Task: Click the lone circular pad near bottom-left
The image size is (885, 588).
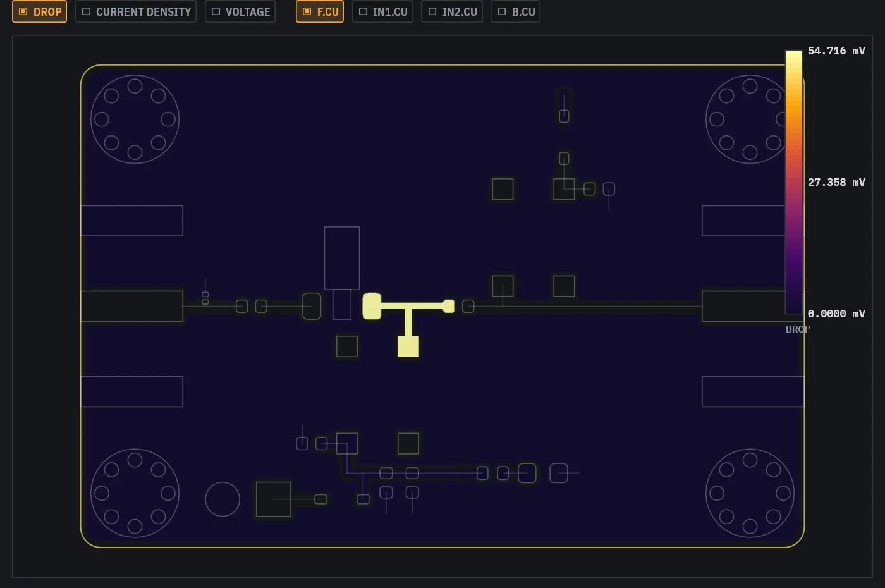Action: pos(223,499)
